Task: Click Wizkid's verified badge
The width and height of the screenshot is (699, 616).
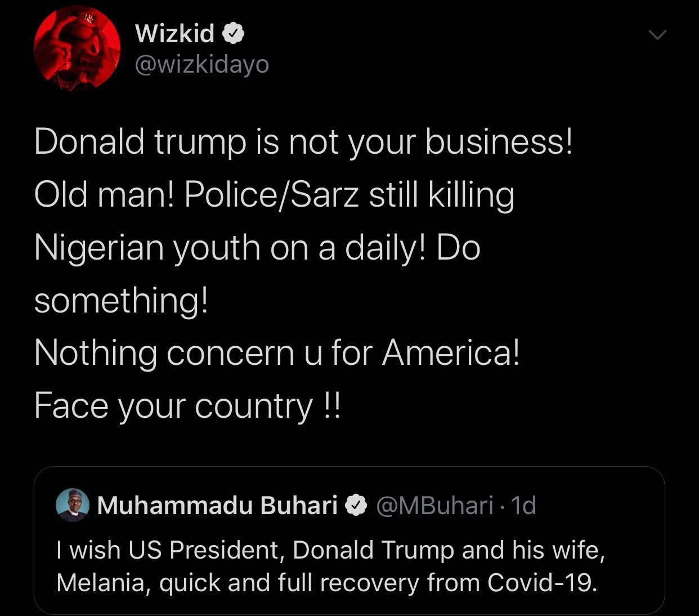Action: coord(233,34)
